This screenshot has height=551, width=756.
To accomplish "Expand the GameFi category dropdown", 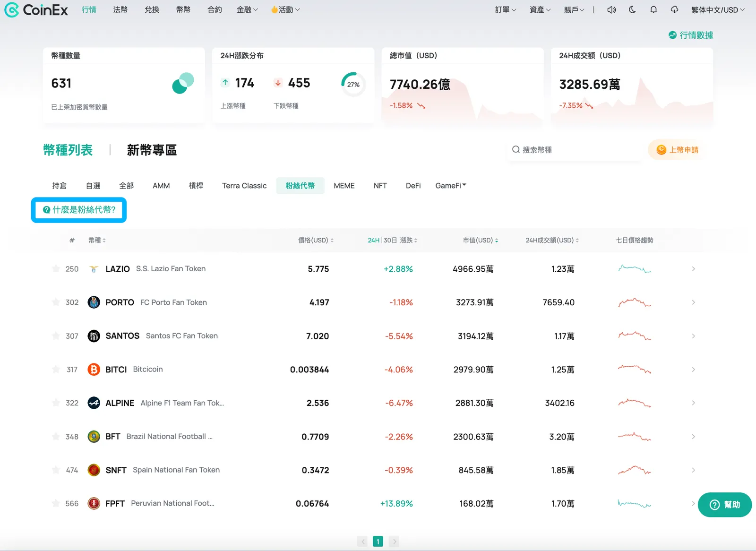I will [451, 186].
